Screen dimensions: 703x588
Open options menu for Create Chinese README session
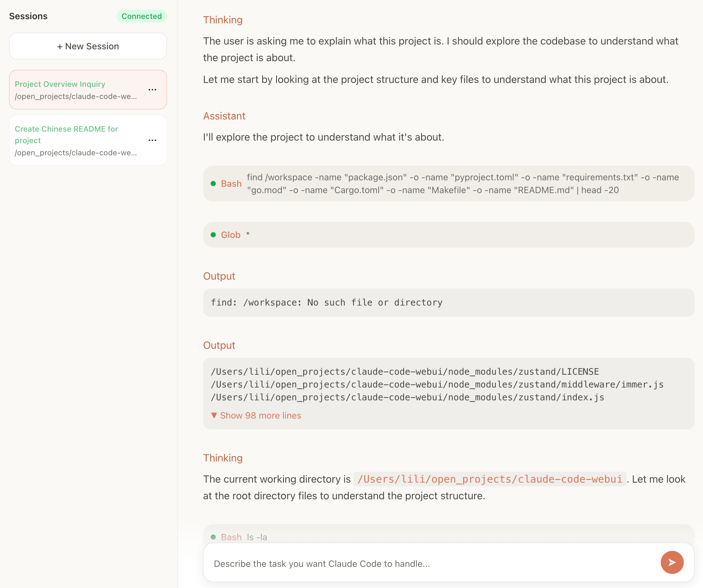point(152,140)
